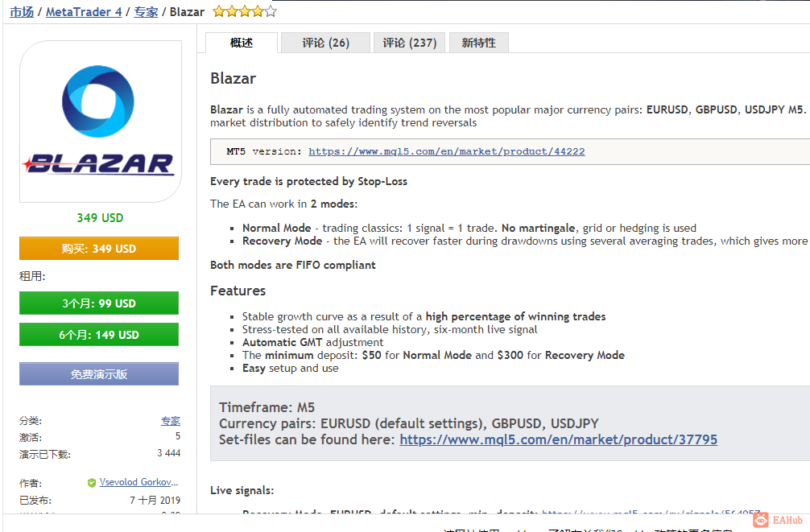The image size is (810, 532).
Task: Click the demo downloads count 3 444
Action: click(169, 453)
